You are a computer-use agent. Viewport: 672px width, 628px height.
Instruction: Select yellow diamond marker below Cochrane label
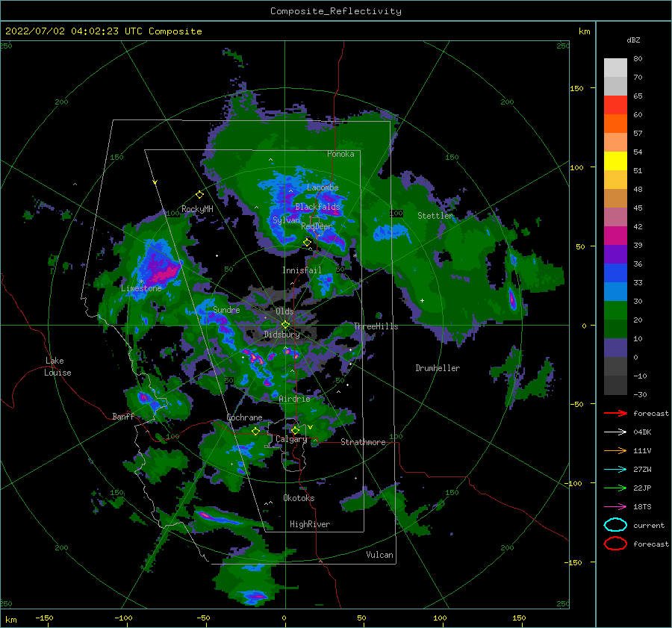coord(256,431)
